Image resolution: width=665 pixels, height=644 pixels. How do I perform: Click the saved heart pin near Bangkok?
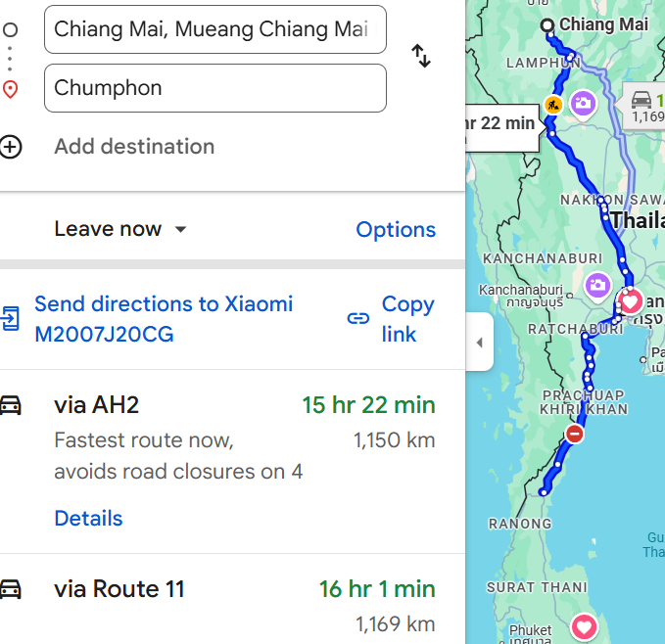point(630,301)
